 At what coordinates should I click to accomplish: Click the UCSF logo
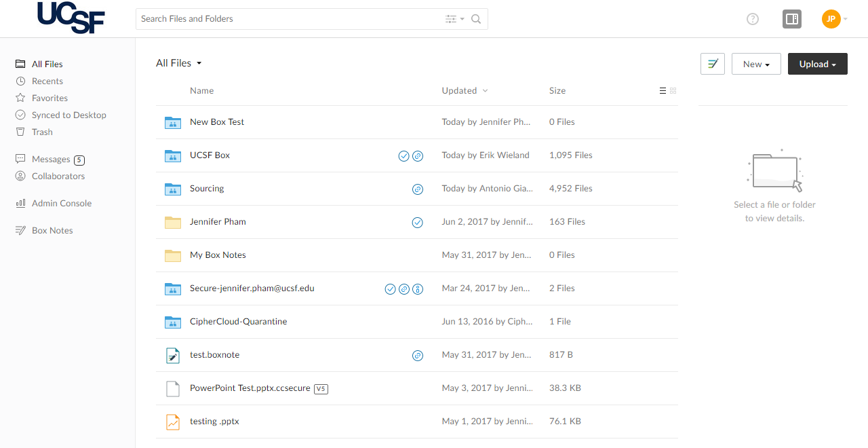[71, 18]
